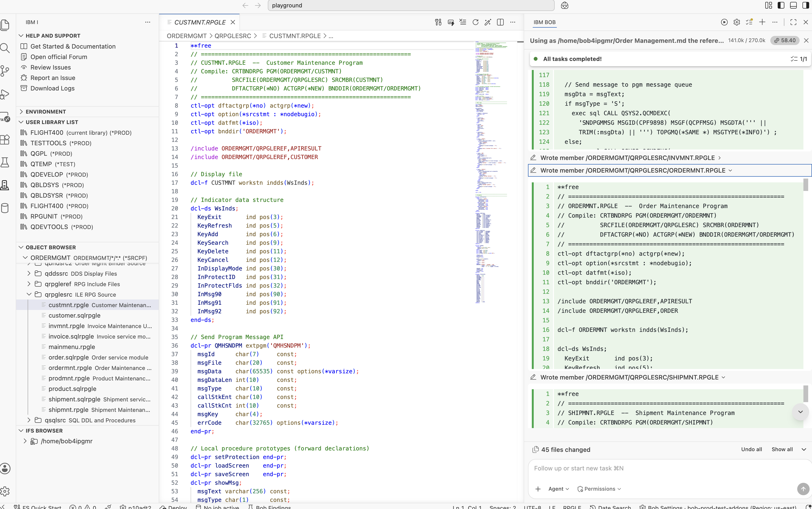The image size is (812, 509).
Task: Click the go back arrow in title bar
Action: point(245,5)
